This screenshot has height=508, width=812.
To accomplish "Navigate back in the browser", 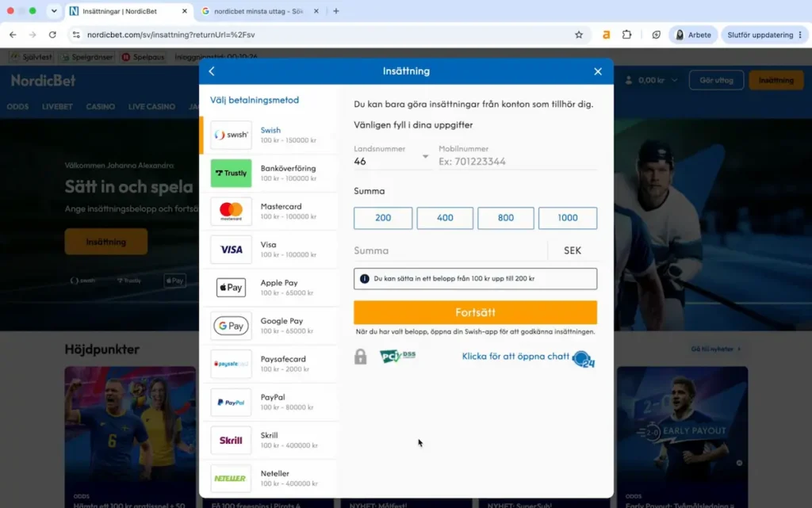I will click(13, 35).
